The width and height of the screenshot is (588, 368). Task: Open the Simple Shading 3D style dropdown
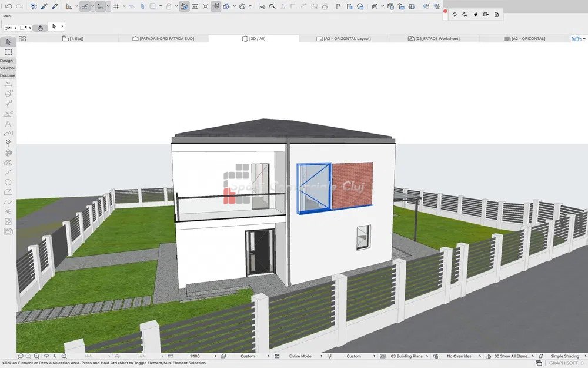(564, 356)
